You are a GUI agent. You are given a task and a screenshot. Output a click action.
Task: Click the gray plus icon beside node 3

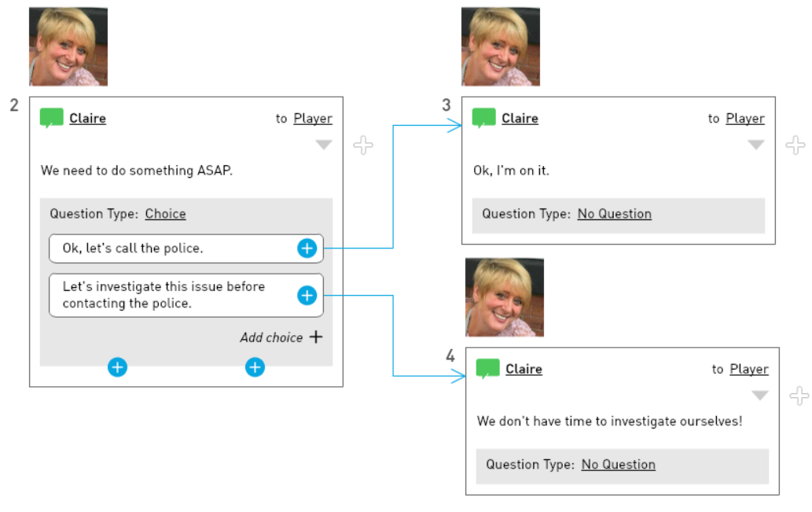pos(795,145)
